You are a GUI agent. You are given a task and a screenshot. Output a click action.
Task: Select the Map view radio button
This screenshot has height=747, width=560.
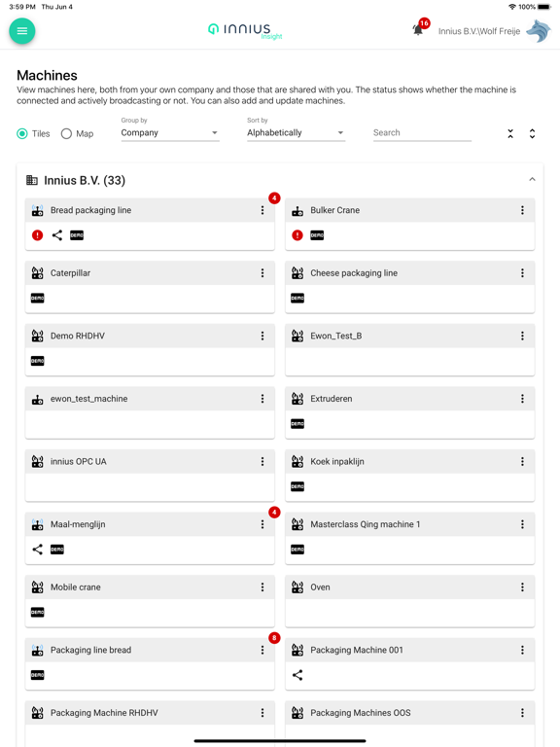pyautogui.click(x=67, y=134)
